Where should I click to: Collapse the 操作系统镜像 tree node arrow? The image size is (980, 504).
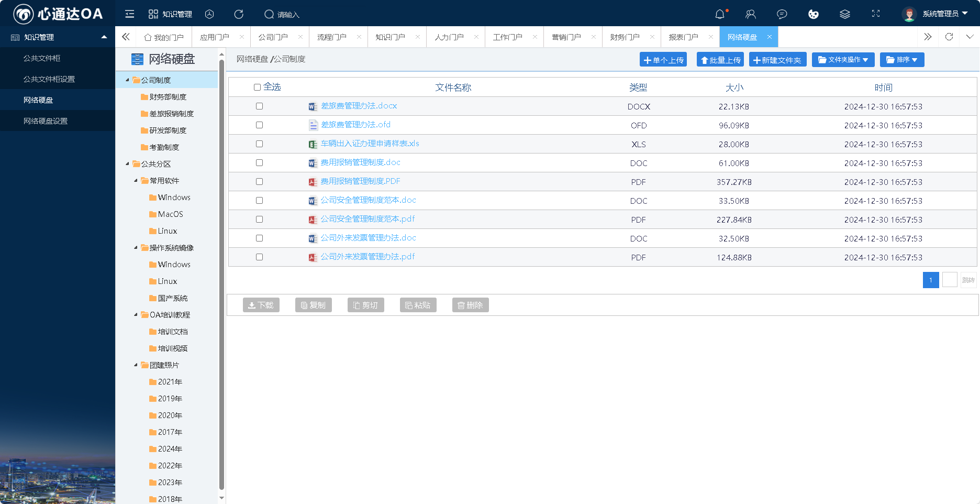tap(136, 248)
